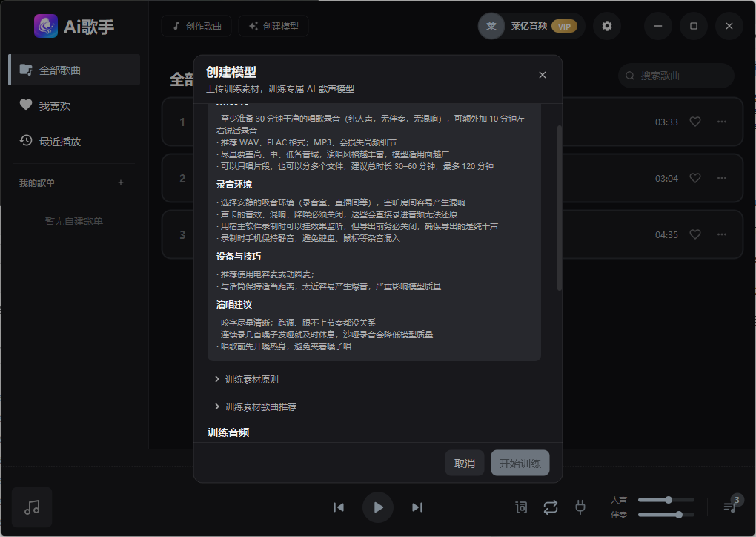Click the 搜索歌曲 search field
Viewport: 756px width, 537px height.
coord(676,76)
